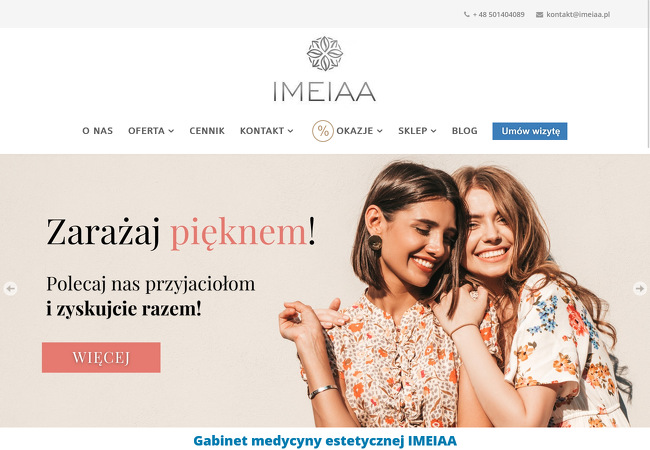The height and width of the screenshot is (450, 650).
Task: Call the +48 501404089 phone link
Action: point(498,15)
